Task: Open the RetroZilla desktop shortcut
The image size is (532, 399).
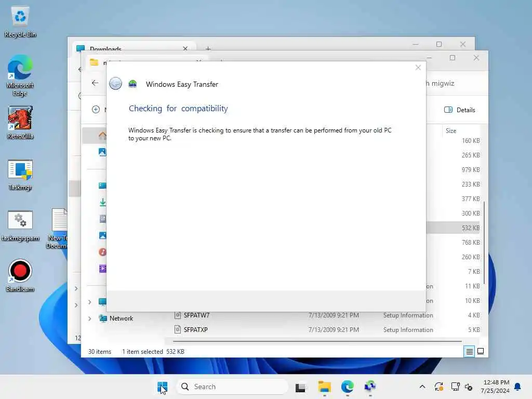Action: pos(20,123)
